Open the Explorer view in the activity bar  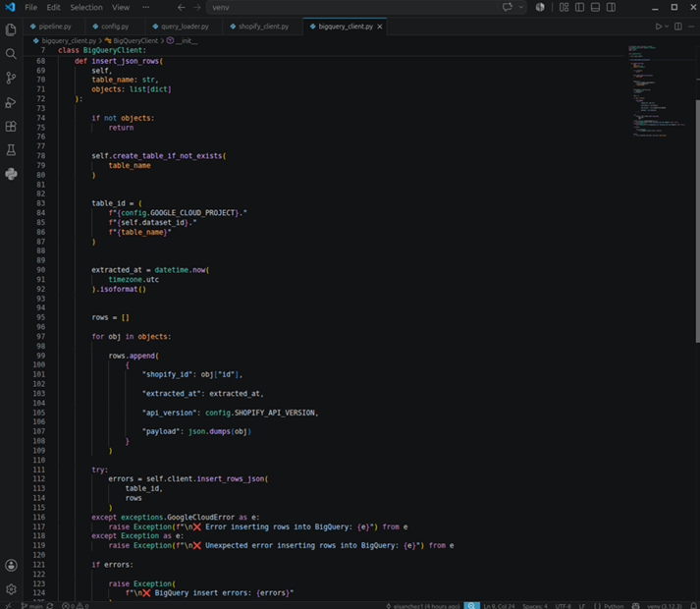pyautogui.click(x=11, y=29)
